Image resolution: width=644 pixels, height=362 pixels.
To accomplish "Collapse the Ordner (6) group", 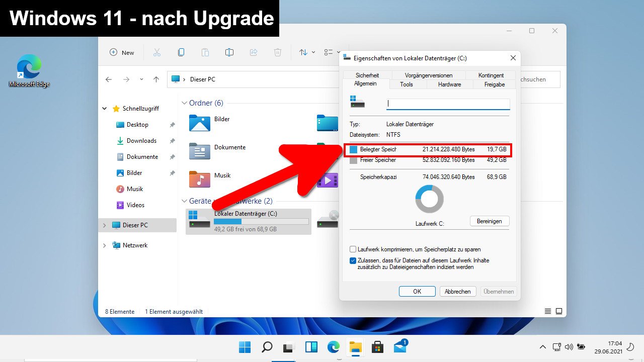I will coord(184,103).
